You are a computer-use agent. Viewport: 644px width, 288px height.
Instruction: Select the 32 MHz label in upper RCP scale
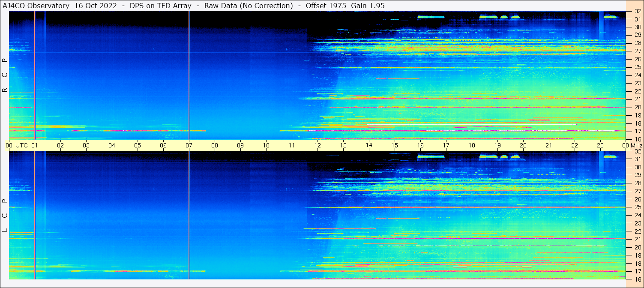pos(637,12)
